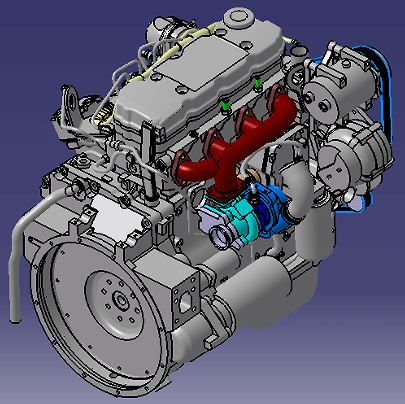Click the lavender turbo outlet flange
This screenshot has height=404, width=405.
219,236
